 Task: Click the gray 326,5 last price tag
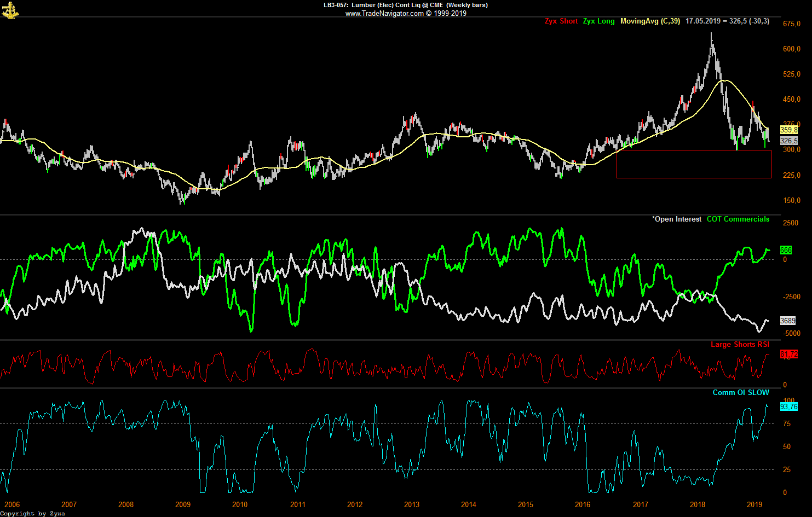(x=788, y=141)
